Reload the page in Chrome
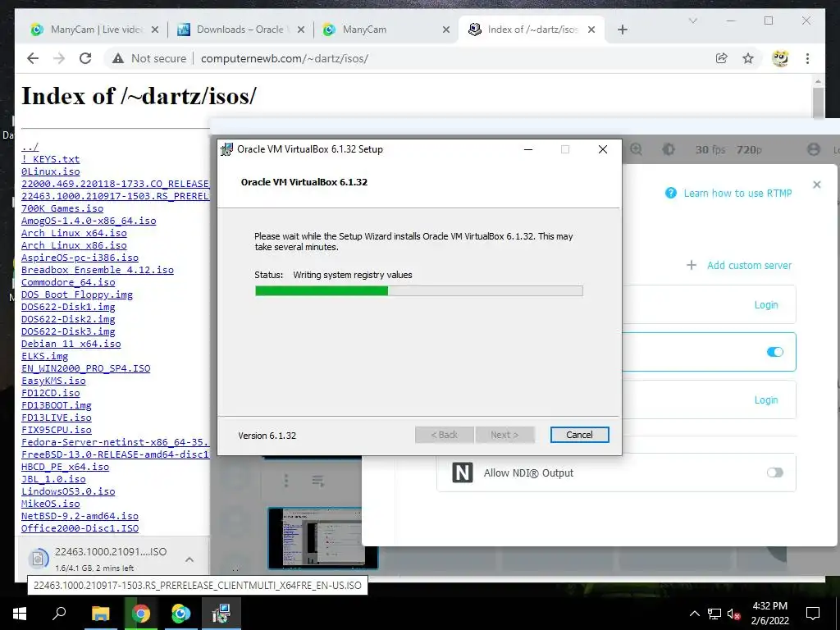The height and width of the screenshot is (630, 840). tap(85, 58)
